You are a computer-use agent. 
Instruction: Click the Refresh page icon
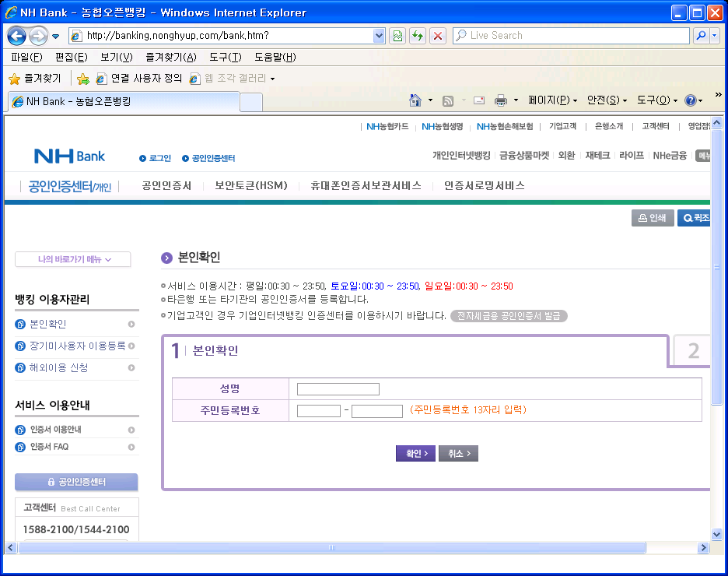point(418,36)
